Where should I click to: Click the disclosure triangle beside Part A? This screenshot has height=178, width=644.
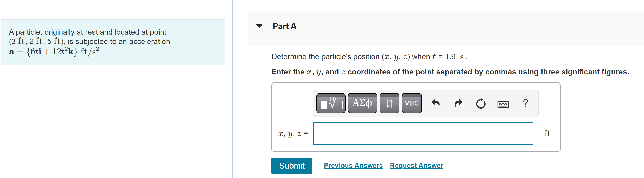click(259, 26)
